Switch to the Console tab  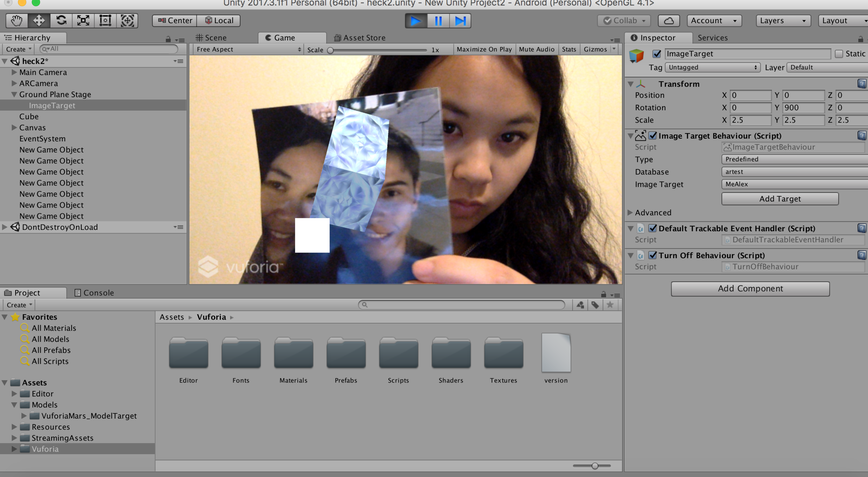pos(94,293)
